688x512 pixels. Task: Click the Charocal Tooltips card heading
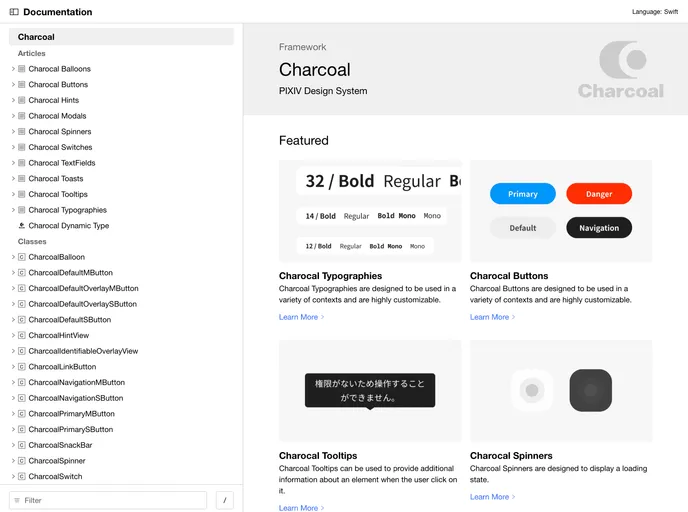(318, 456)
